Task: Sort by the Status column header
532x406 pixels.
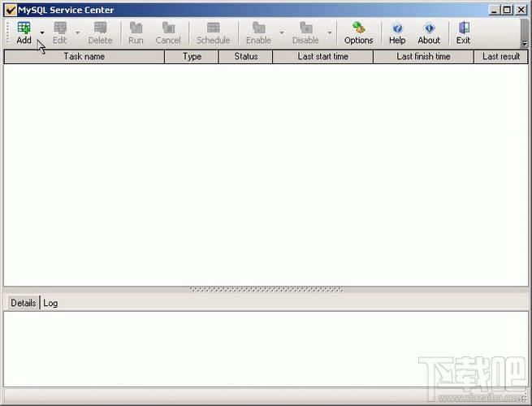Action: (x=245, y=57)
